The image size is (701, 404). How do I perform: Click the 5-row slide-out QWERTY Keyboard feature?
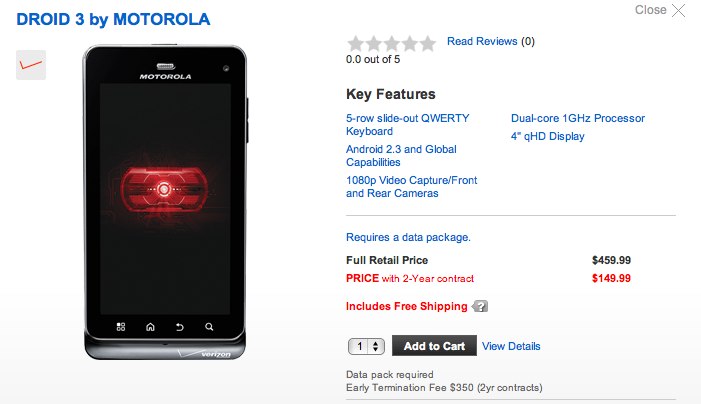click(408, 125)
